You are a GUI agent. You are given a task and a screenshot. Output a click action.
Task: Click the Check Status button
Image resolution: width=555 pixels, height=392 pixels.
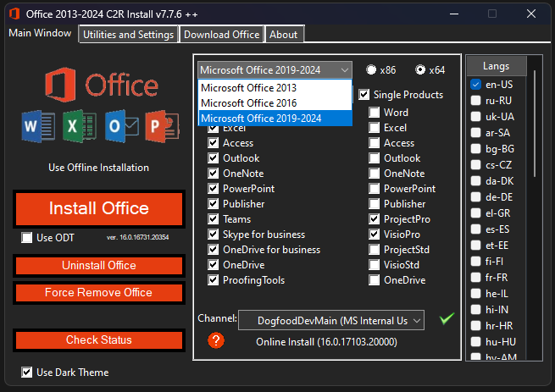coord(99,340)
